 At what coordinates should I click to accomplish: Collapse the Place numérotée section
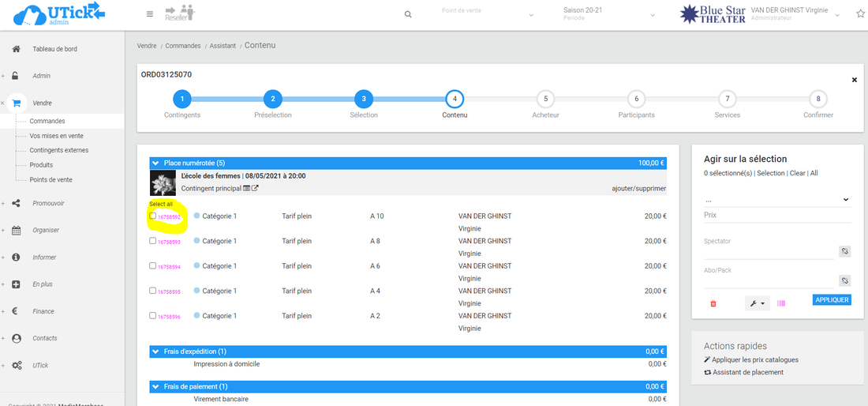(x=155, y=163)
